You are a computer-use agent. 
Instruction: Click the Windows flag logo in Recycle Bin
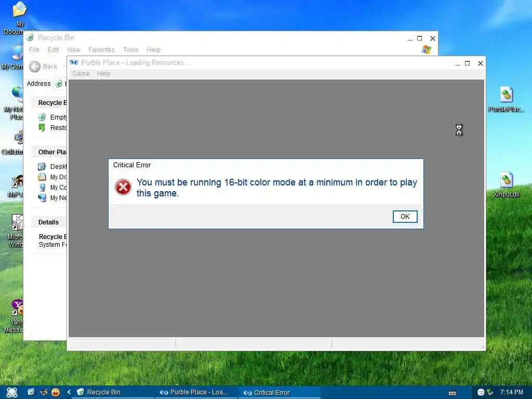[x=427, y=50]
